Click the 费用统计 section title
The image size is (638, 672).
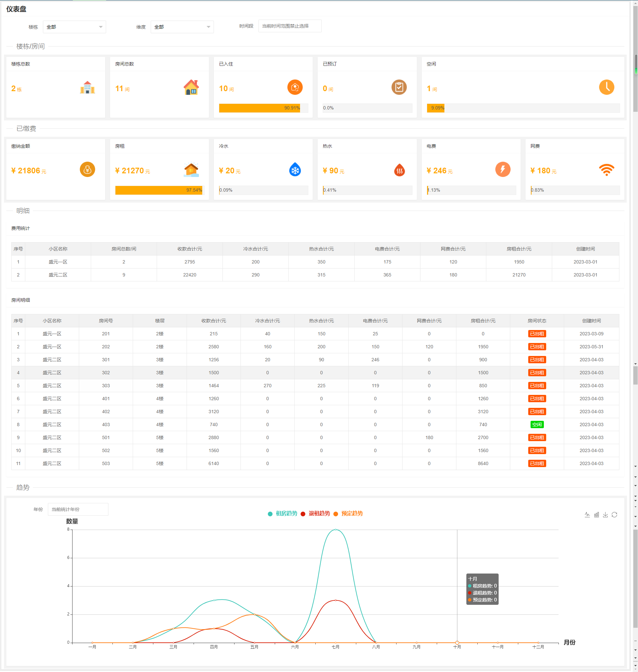[20, 228]
